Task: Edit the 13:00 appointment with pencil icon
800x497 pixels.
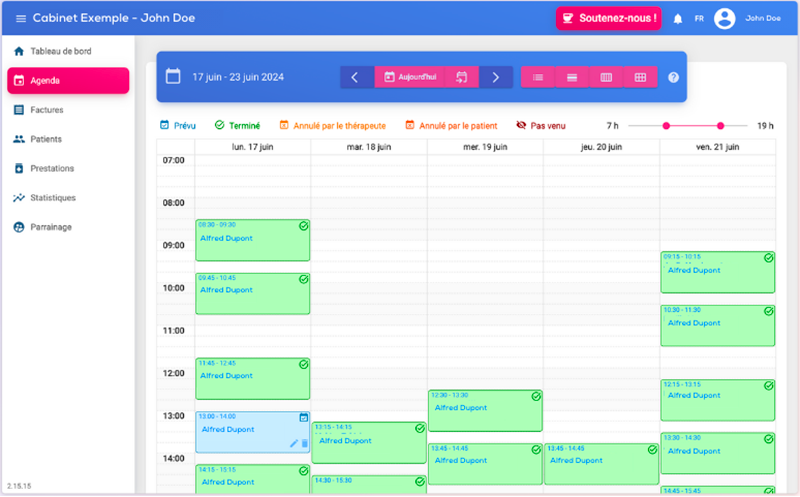Action: pyautogui.click(x=294, y=443)
